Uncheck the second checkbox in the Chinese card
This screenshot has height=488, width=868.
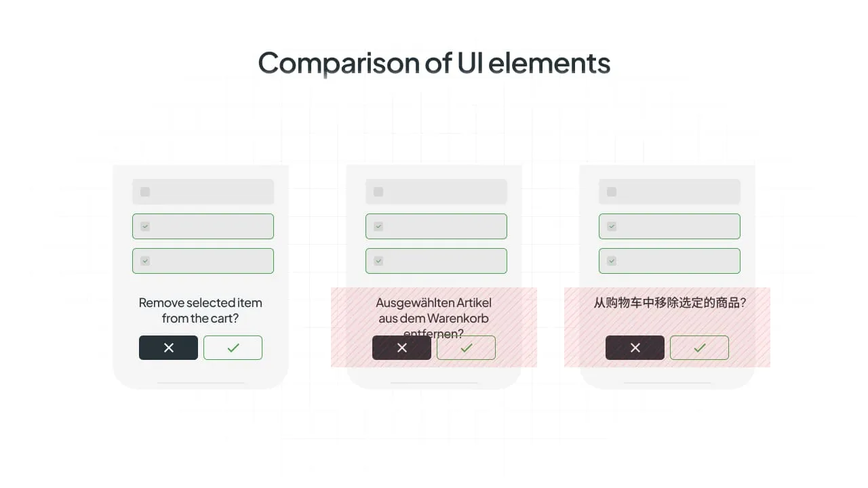point(611,260)
